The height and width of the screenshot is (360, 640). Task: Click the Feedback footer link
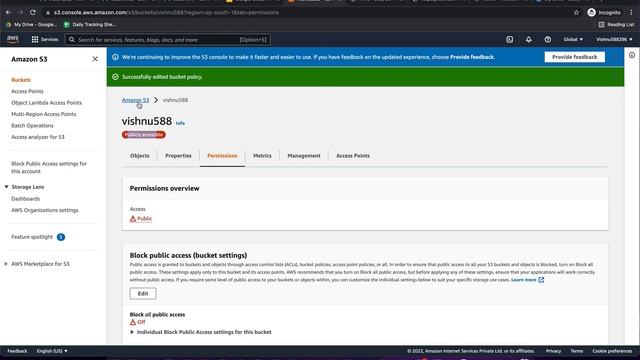(17, 351)
